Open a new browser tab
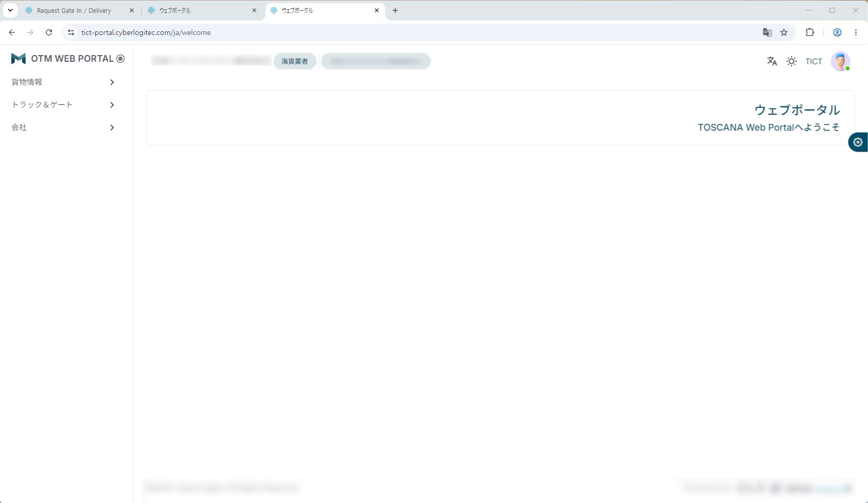The height and width of the screenshot is (503, 868). (x=395, y=10)
